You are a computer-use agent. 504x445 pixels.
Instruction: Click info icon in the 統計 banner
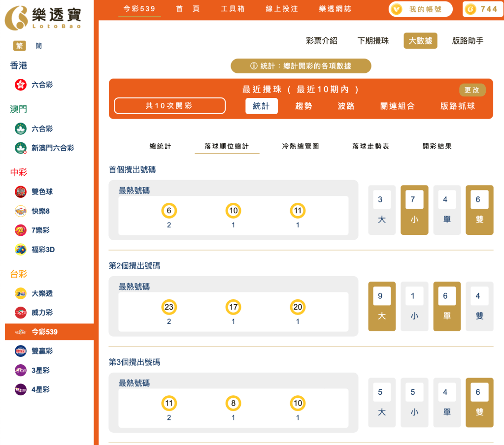click(254, 66)
